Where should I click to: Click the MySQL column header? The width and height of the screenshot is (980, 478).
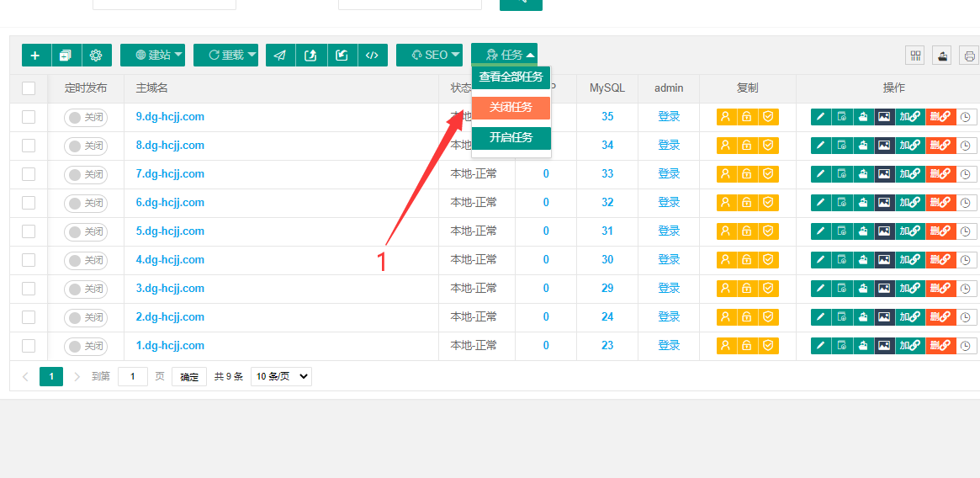(x=607, y=88)
